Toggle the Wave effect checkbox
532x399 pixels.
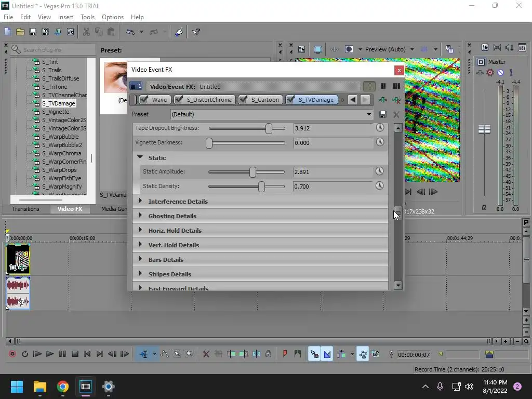(144, 100)
